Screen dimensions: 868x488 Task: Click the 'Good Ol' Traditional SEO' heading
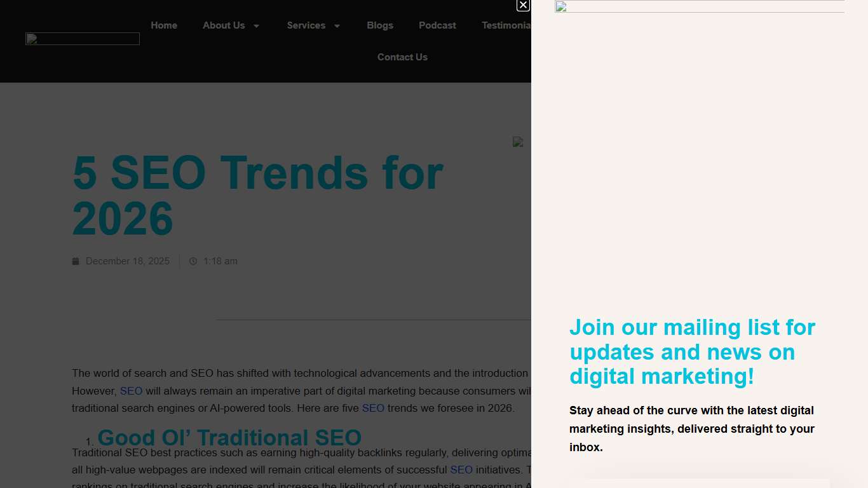point(229,438)
